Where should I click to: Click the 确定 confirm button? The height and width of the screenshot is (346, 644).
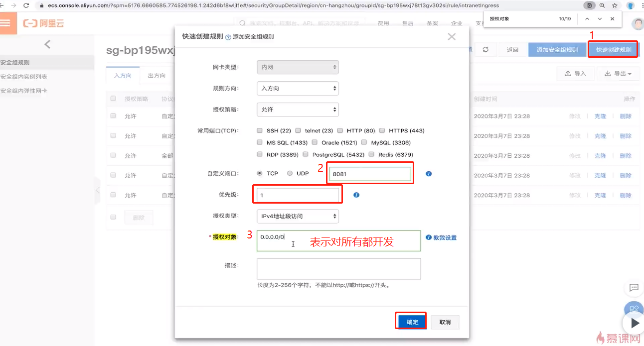[x=412, y=322]
